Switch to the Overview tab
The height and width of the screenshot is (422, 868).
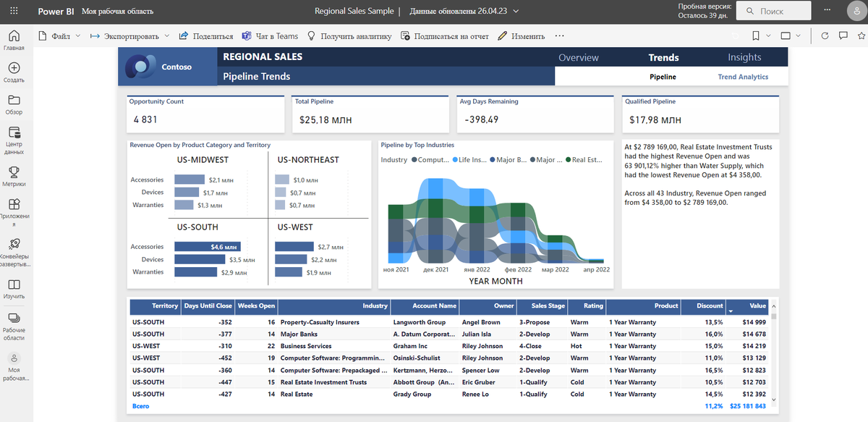pyautogui.click(x=579, y=57)
